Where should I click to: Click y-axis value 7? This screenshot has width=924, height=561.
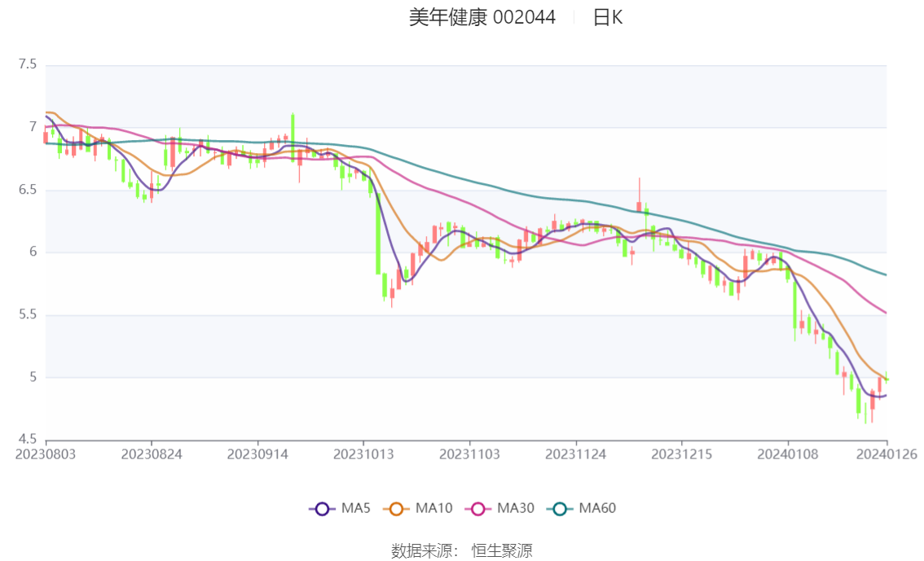(33, 127)
